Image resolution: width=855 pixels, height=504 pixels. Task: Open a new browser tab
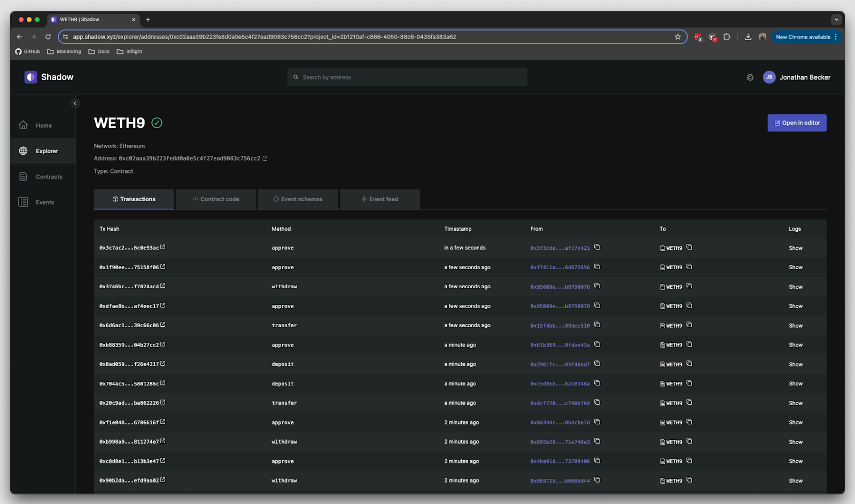point(148,20)
